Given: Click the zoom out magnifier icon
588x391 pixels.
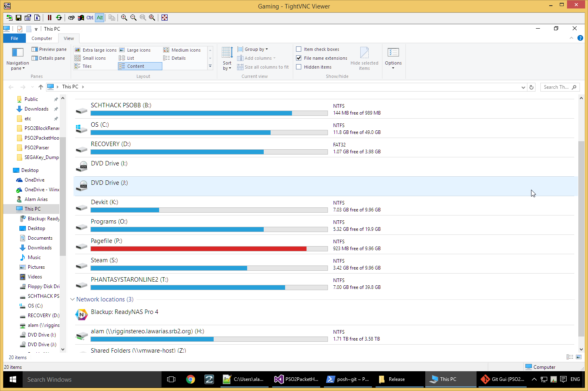Looking at the screenshot, I should click(134, 17).
